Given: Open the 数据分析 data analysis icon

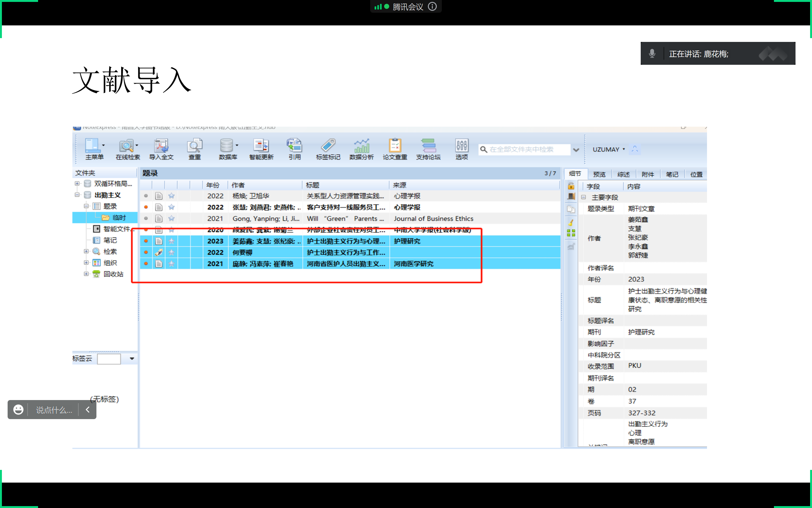Looking at the screenshot, I should coord(361,149).
